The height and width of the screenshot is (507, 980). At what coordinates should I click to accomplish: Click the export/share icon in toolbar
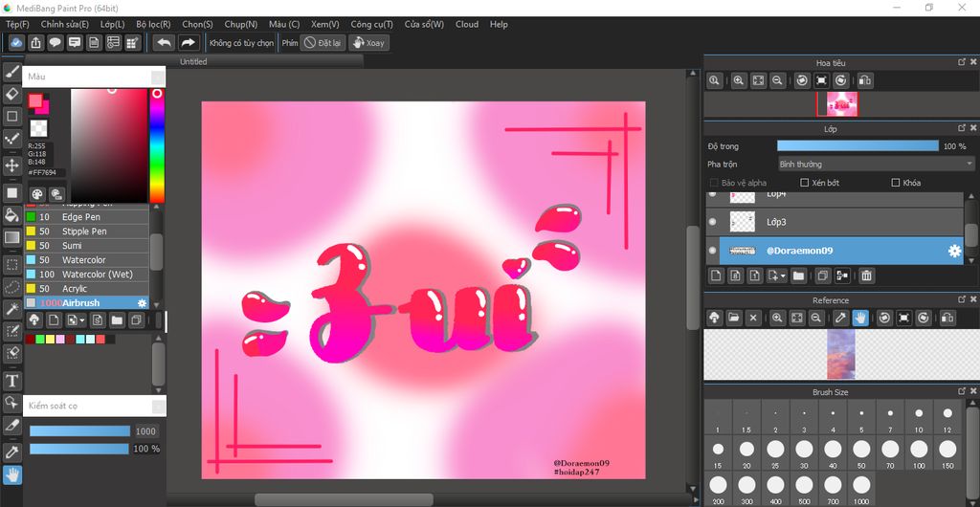click(x=36, y=42)
